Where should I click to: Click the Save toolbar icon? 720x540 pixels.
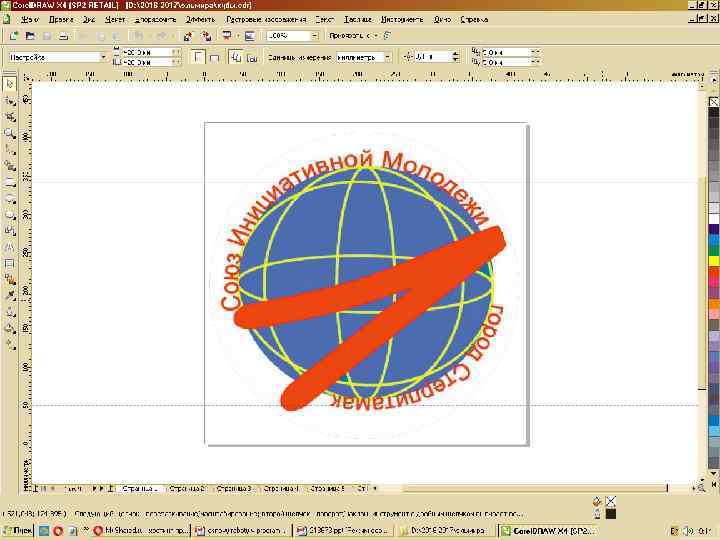click(47, 36)
